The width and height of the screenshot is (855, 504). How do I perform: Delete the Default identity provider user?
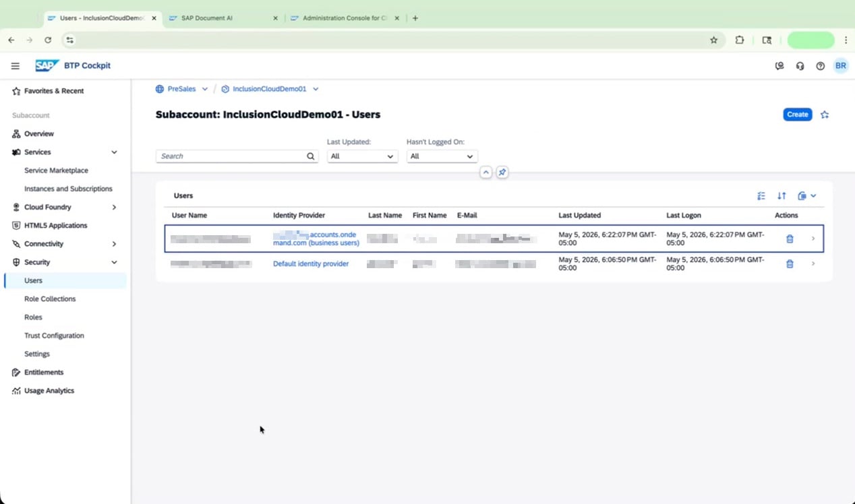[790, 263]
